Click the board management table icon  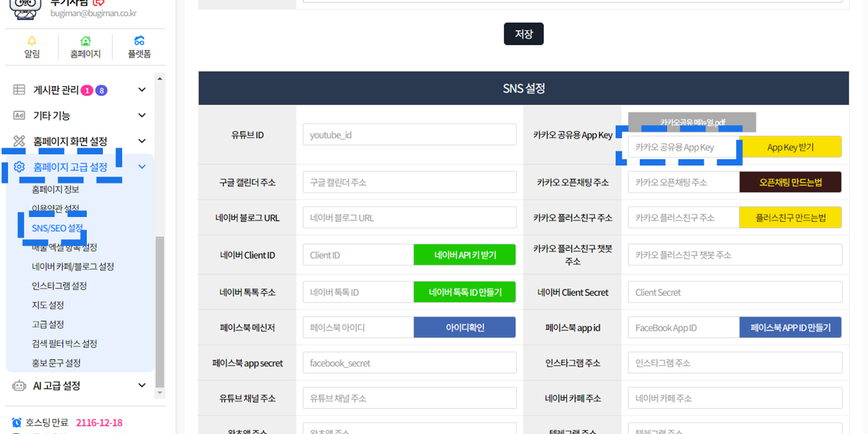(x=19, y=90)
